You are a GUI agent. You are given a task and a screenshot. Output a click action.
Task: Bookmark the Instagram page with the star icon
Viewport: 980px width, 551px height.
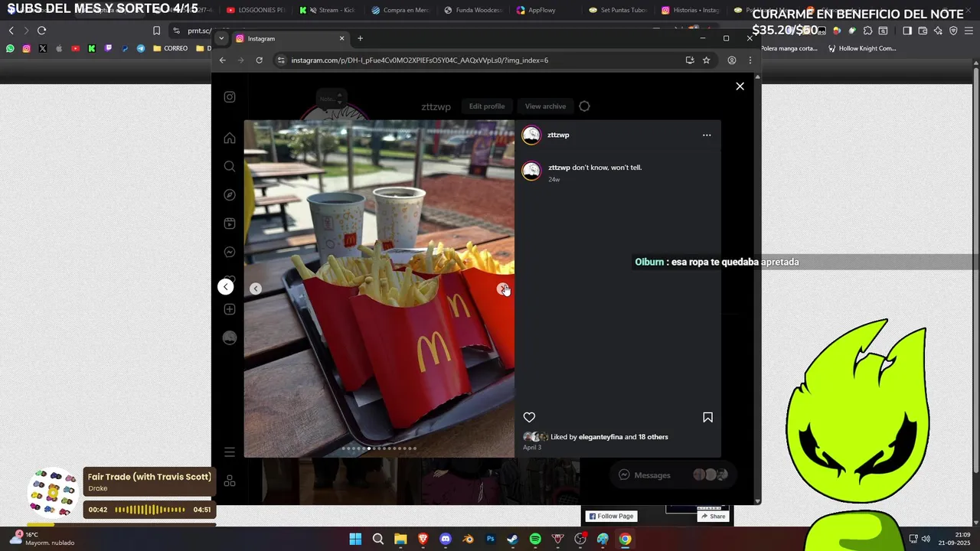[707, 60]
